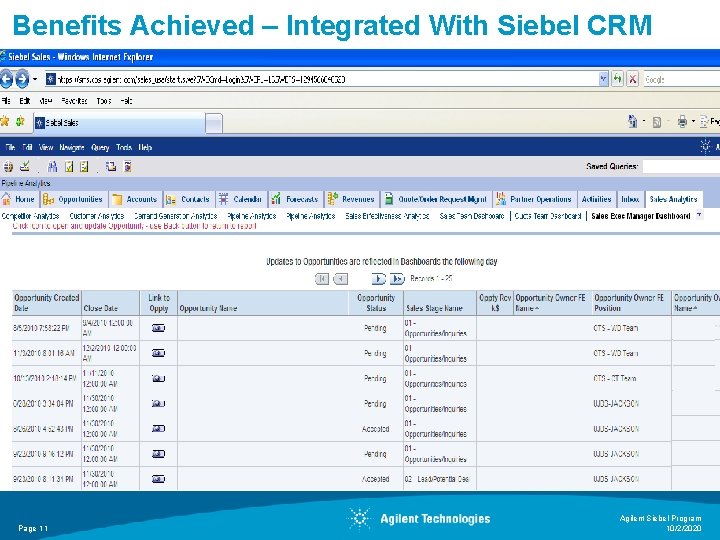
Task: Switch to the Contacts screen tab
Action: point(189,199)
